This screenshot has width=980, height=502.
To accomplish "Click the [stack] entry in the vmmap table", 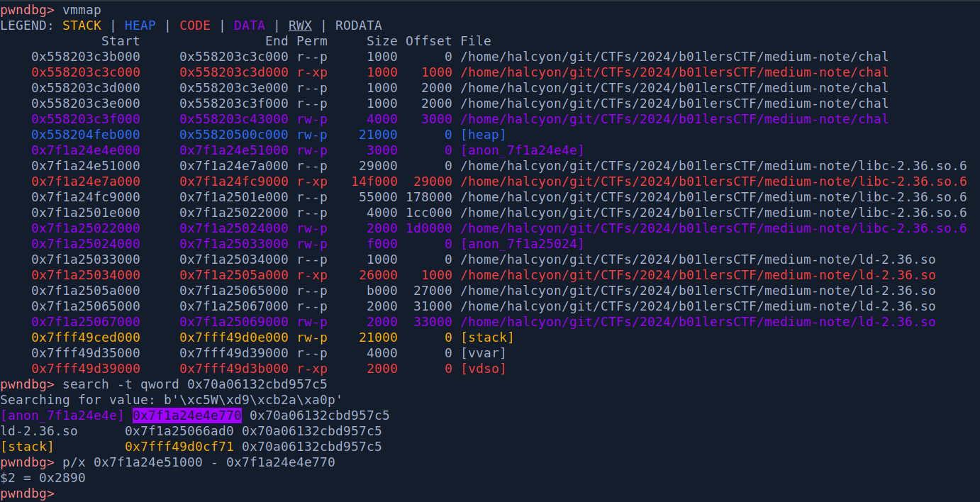I will [x=487, y=338].
